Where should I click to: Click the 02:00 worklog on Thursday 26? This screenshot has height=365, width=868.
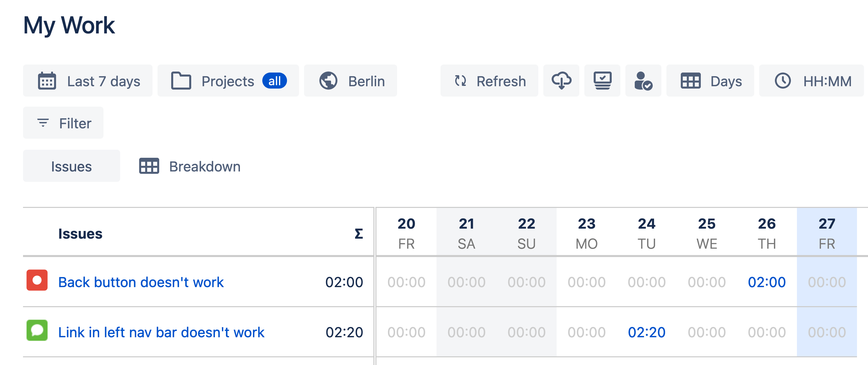(x=767, y=282)
